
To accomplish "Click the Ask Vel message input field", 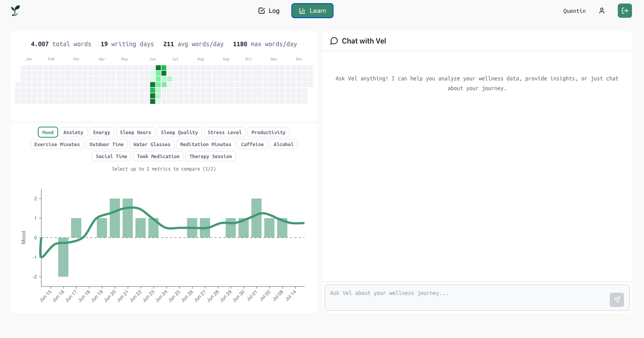I will point(477,298).
